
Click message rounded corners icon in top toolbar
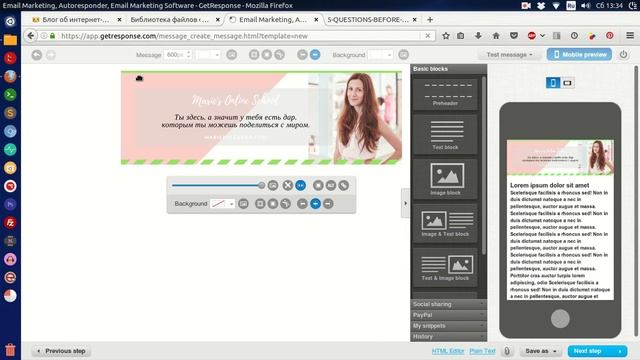279,55
